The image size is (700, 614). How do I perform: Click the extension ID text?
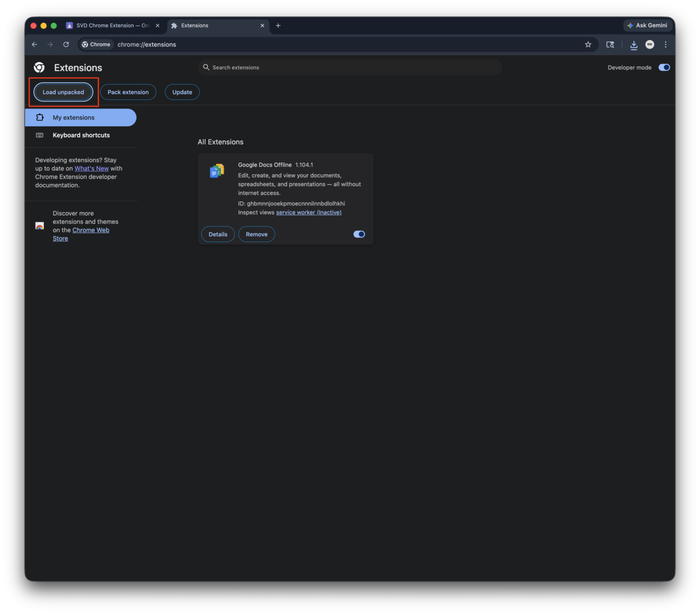[291, 204]
